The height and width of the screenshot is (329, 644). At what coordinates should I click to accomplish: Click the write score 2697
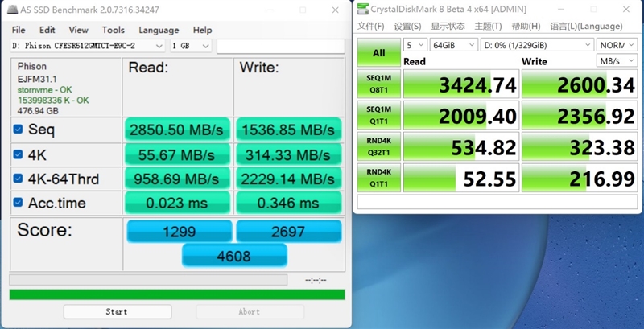pyautogui.click(x=288, y=232)
